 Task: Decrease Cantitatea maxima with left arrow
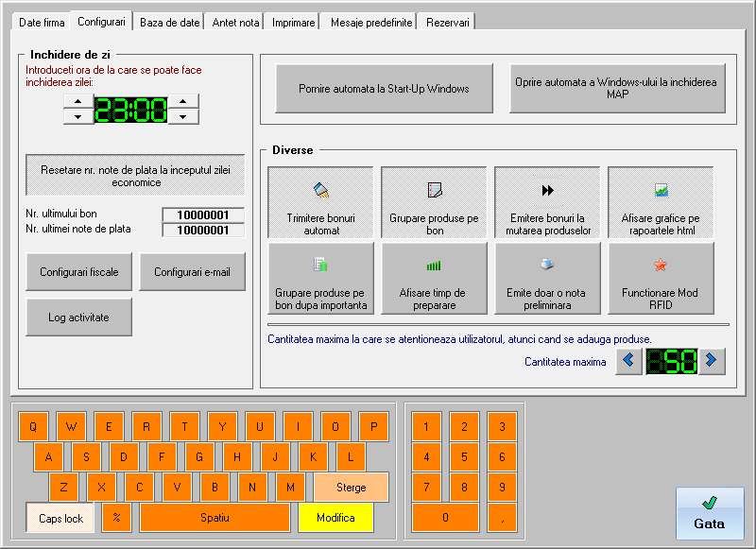coord(628,360)
